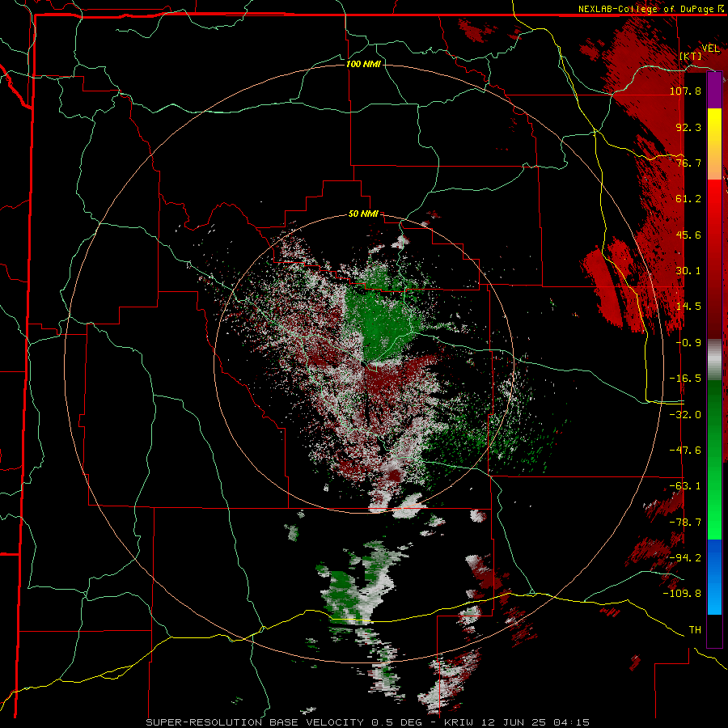Click the -32.0 scale value
The width and height of the screenshot is (728, 728).
click(685, 415)
